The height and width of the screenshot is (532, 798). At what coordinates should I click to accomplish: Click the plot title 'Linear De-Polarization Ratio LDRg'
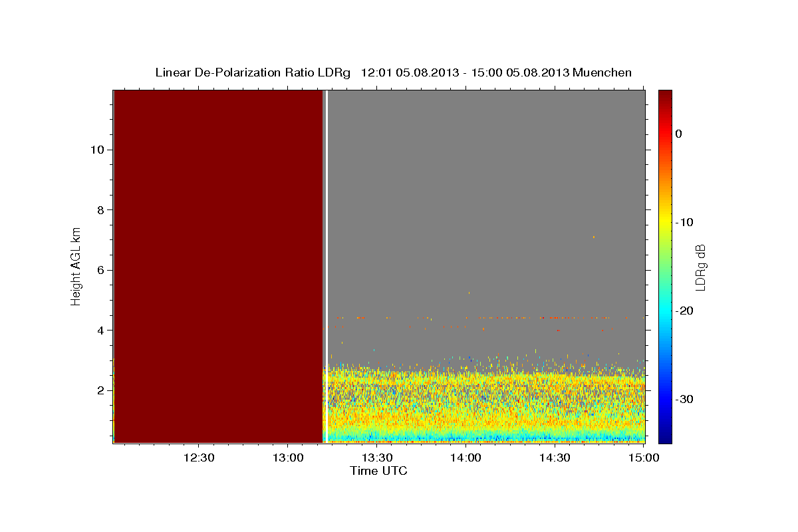coord(253,72)
